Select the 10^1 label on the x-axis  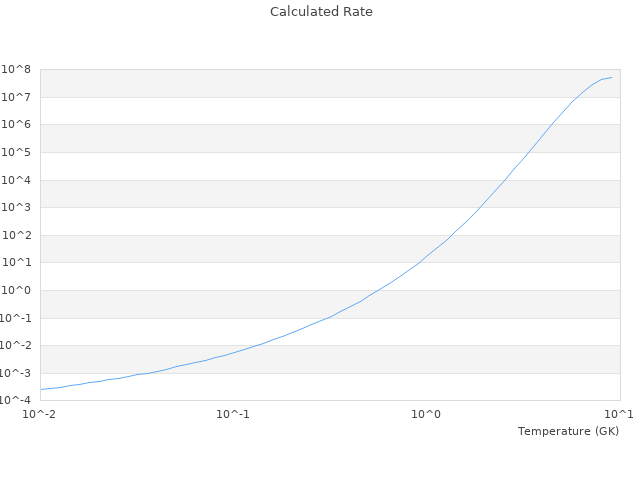[619, 414]
